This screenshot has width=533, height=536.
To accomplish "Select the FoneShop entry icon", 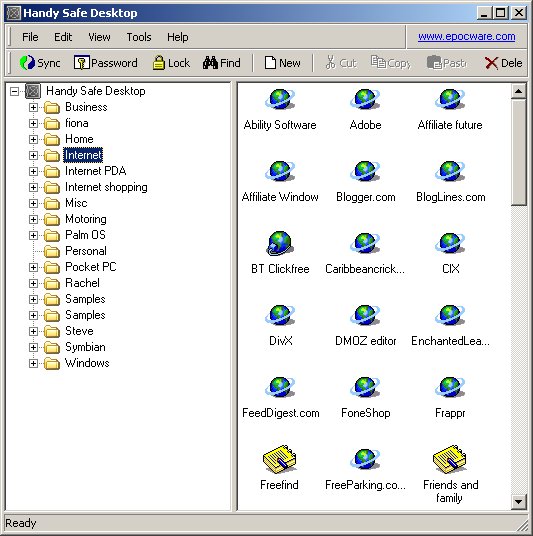I will pyautogui.click(x=365, y=387).
